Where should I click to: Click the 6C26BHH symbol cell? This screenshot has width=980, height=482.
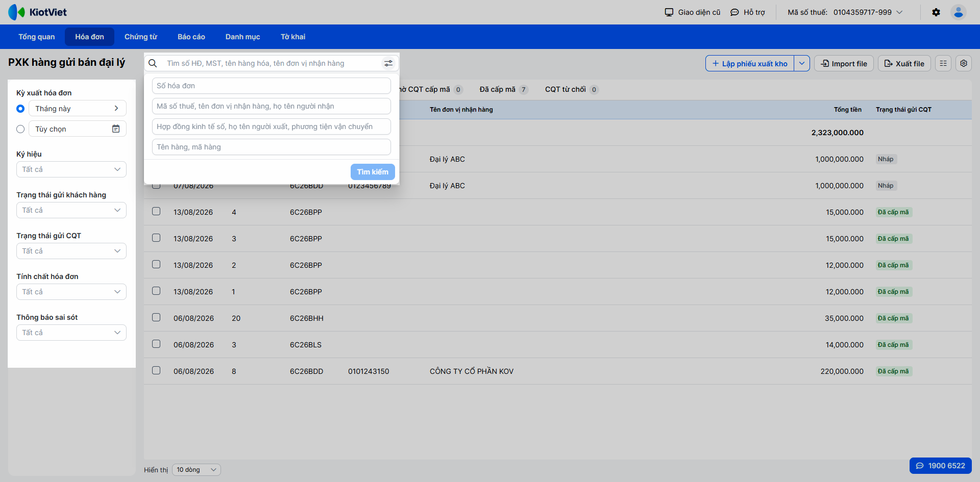point(306,318)
